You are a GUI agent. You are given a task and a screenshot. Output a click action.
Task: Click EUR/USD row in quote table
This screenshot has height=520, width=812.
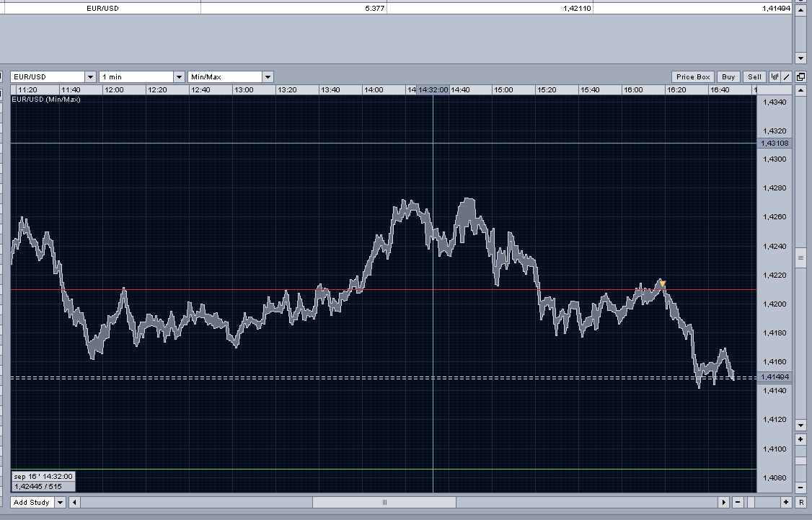102,8
